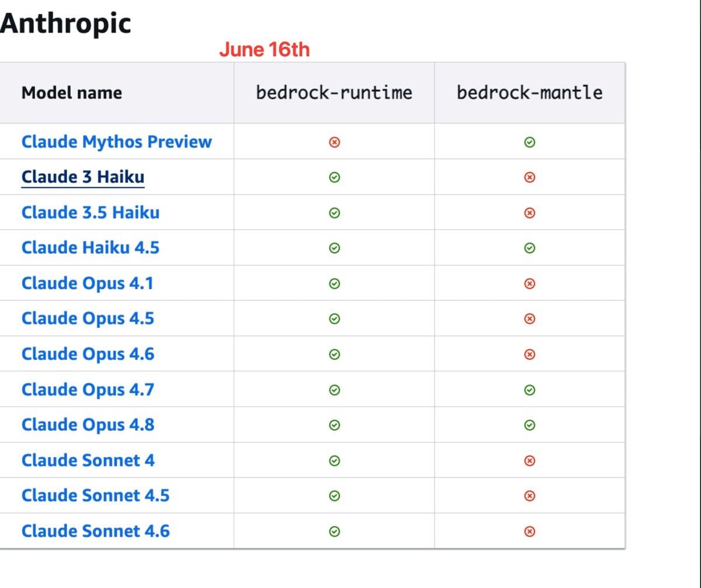Click bedrock-mantle cross icon for Claude 3.5 Haiku
The height and width of the screenshot is (588, 701).
click(x=529, y=213)
